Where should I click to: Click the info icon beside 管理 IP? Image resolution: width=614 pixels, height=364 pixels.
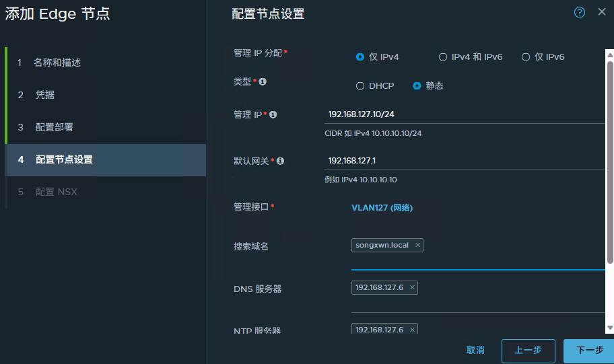pyautogui.click(x=273, y=114)
